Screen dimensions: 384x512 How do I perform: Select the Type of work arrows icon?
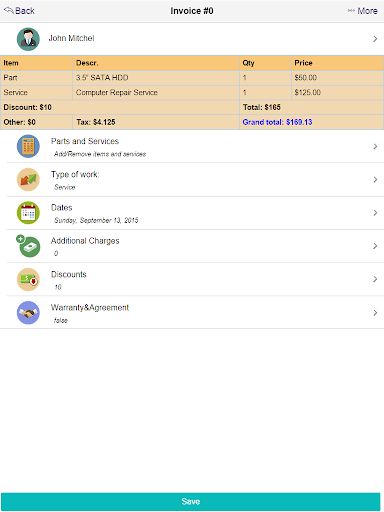pos(28,179)
